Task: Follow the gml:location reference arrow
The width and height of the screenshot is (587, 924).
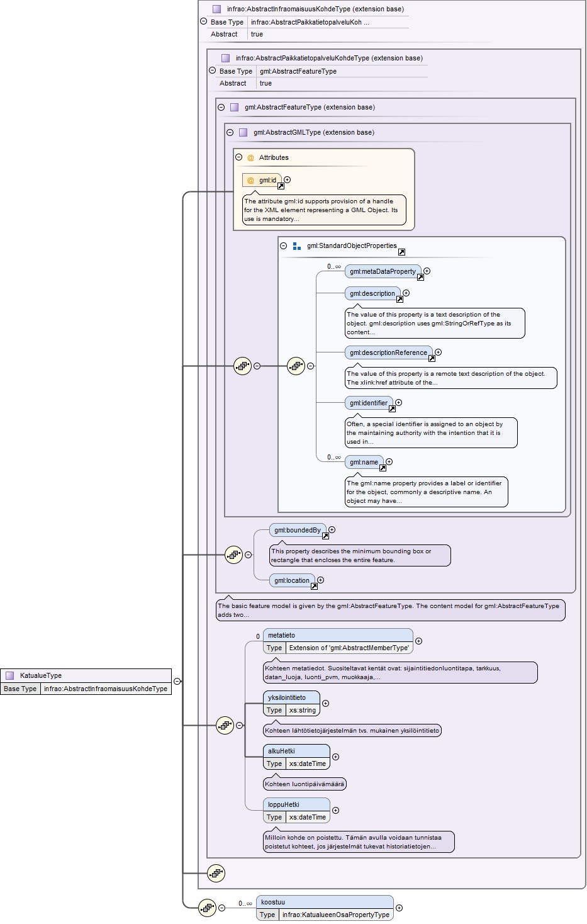Action: pos(314,586)
